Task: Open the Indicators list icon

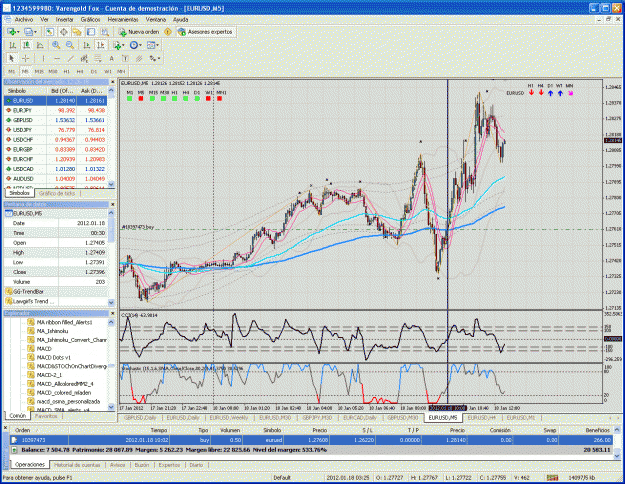Action: (x=117, y=45)
